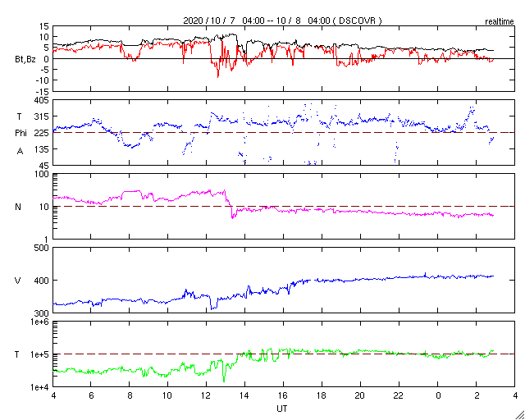Click the '15' tick on Bt,Bz axis
This screenshot has width=525, height=420.
coord(43,26)
